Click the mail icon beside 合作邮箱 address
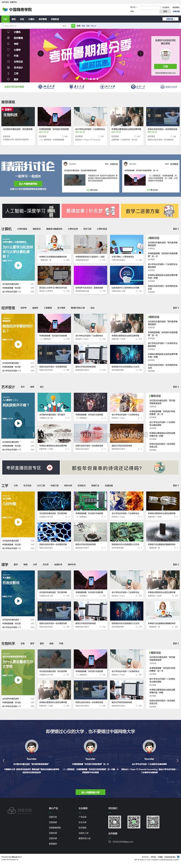Screen dimensions: 181x868 tap(110, 841)
